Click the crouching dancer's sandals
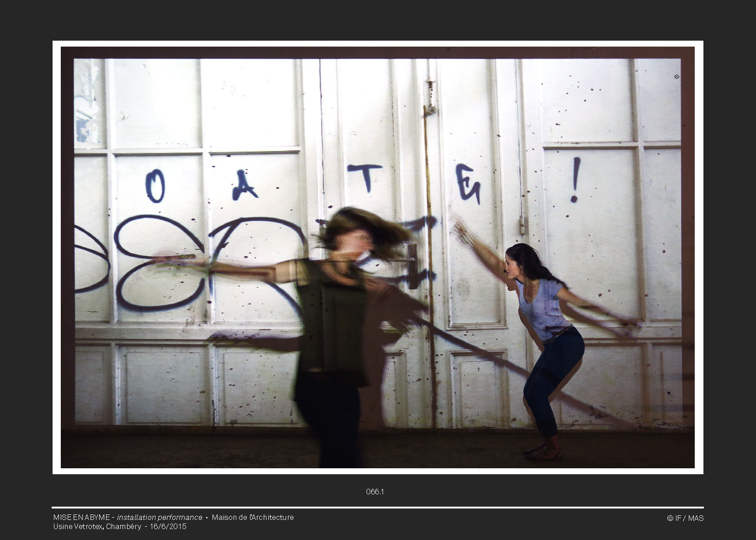 (543, 452)
